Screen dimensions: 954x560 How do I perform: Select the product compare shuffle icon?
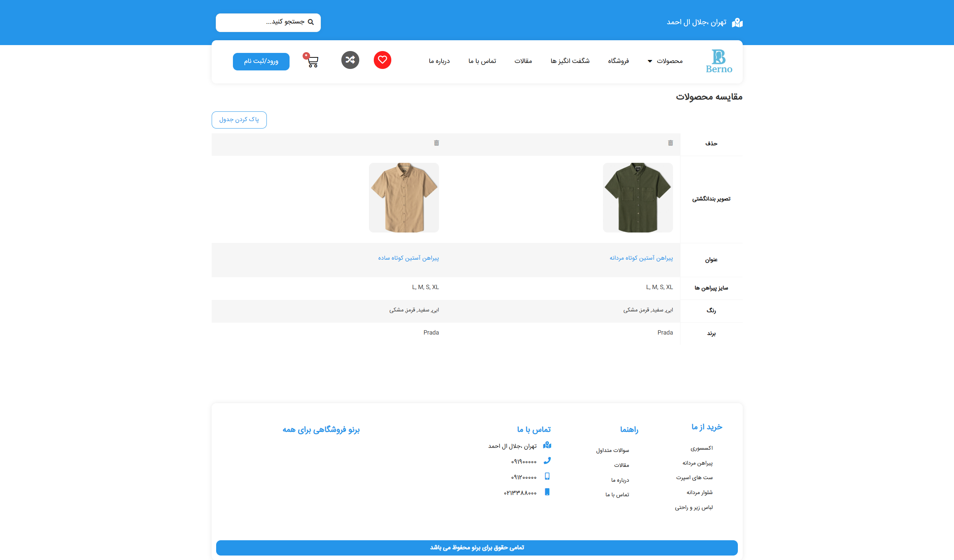(x=350, y=59)
